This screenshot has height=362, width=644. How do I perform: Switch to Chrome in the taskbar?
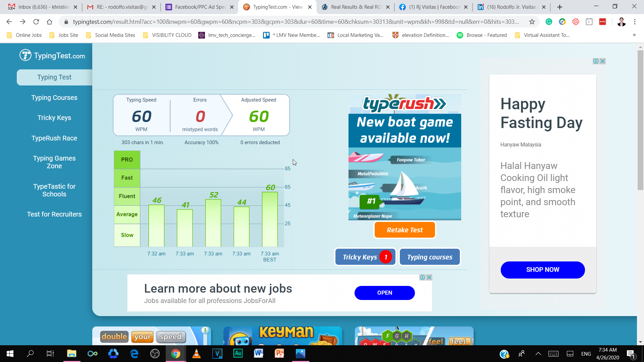(x=176, y=354)
